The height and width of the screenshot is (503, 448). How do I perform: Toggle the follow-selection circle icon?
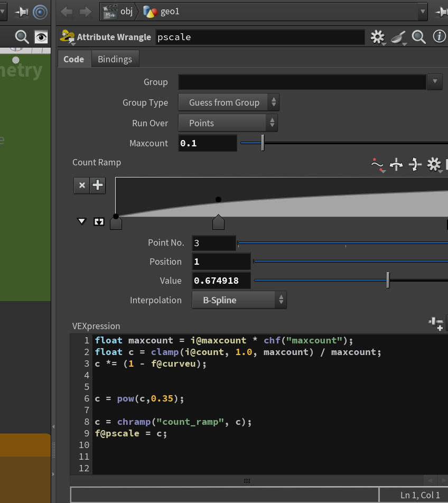tap(40, 12)
